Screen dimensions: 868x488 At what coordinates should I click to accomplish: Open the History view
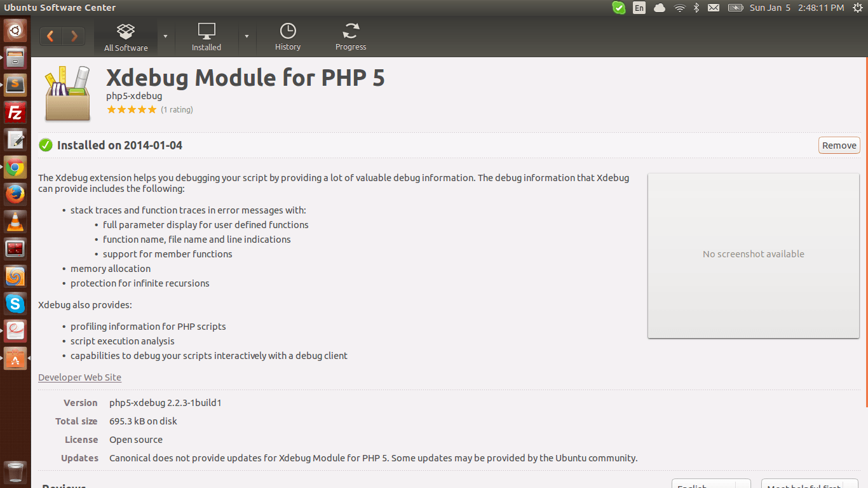tap(288, 37)
